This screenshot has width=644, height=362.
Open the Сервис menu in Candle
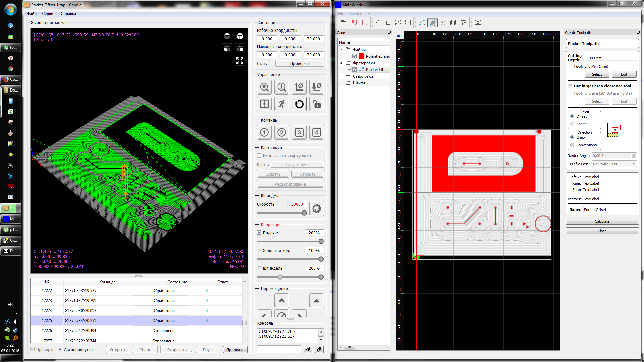[48, 14]
